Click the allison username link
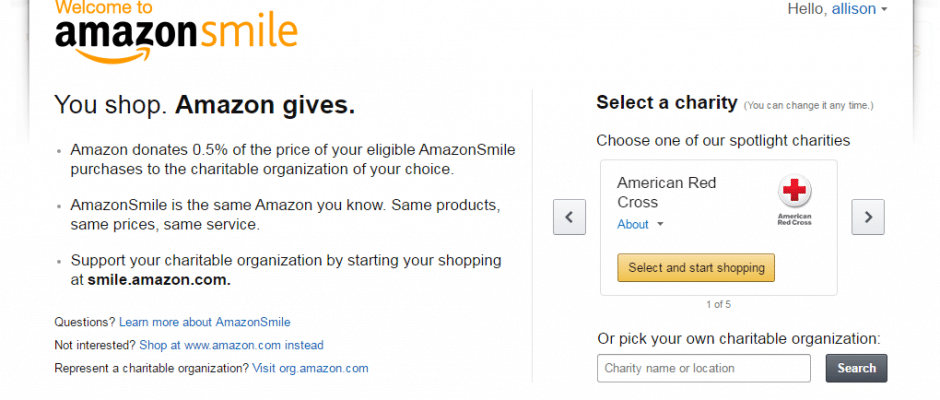940x400 pixels. coord(854,9)
